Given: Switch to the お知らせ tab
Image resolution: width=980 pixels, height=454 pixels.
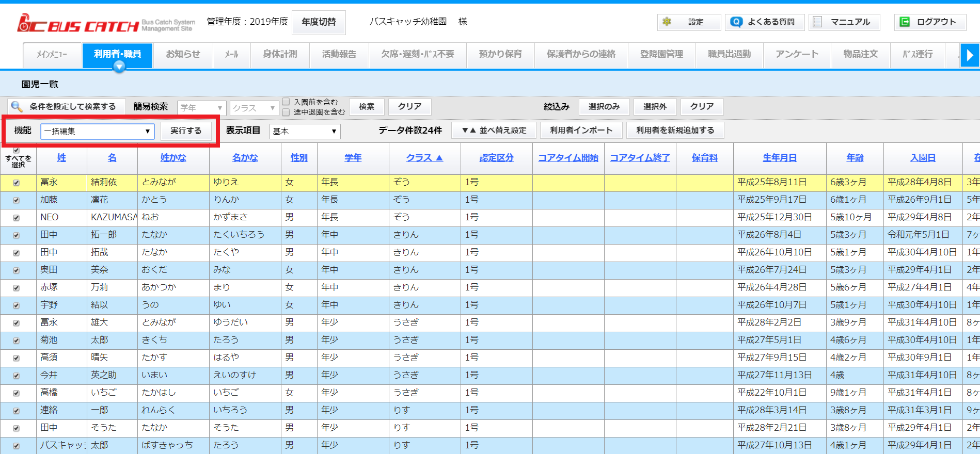Looking at the screenshot, I should pyautogui.click(x=183, y=54).
